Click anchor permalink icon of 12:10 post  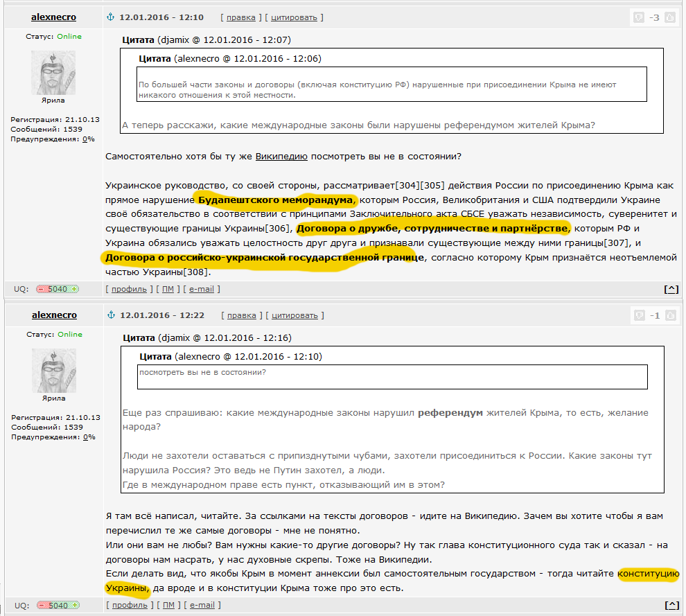pos(111,17)
